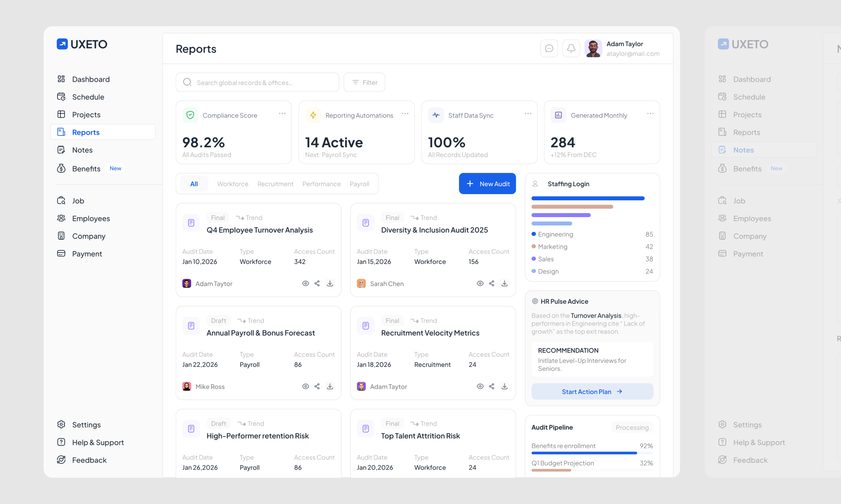Image resolution: width=841 pixels, height=504 pixels.
Task: Click Start Action Plan
Action: (x=592, y=392)
